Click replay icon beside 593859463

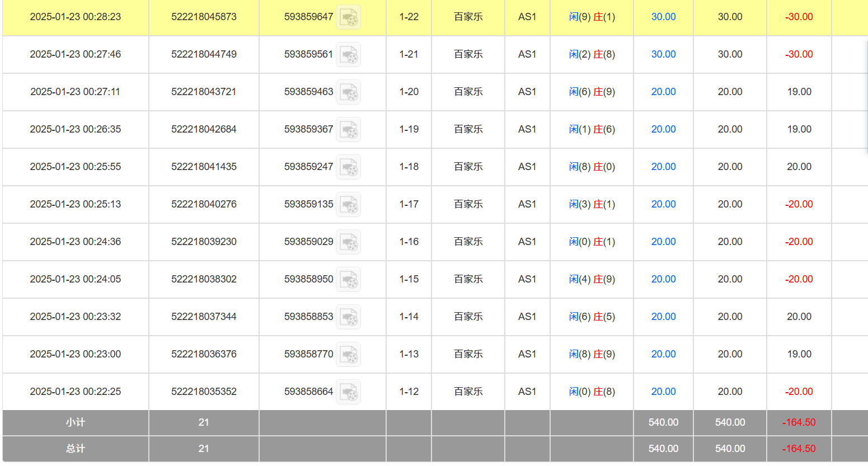coord(348,92)
